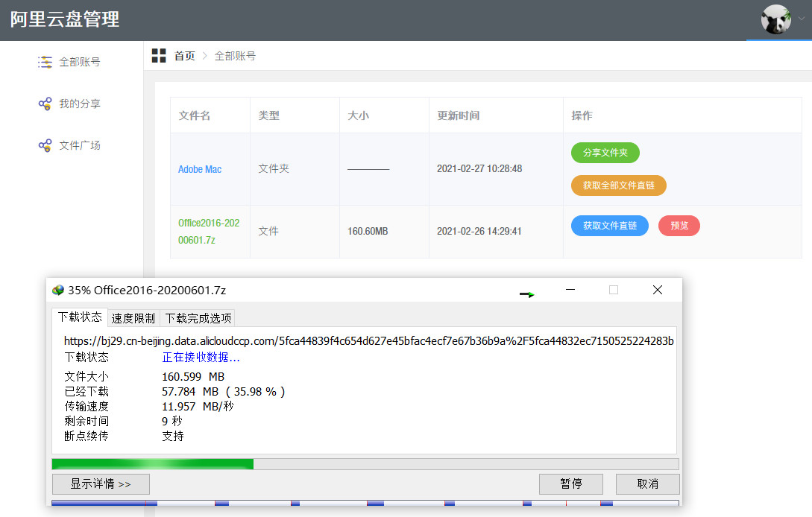Open 文件广场 in the sidebar menu
Viewport: 812px width, 517px height.
point(79,145)
